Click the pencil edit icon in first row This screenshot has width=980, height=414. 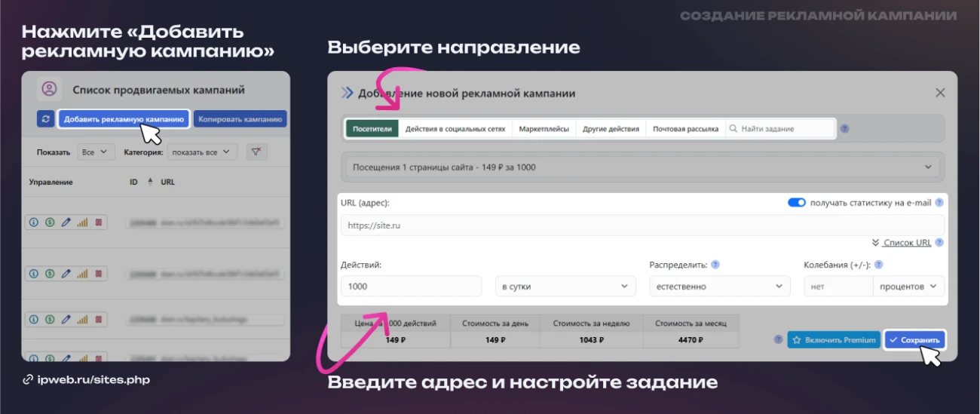click(x=66, y=222)
